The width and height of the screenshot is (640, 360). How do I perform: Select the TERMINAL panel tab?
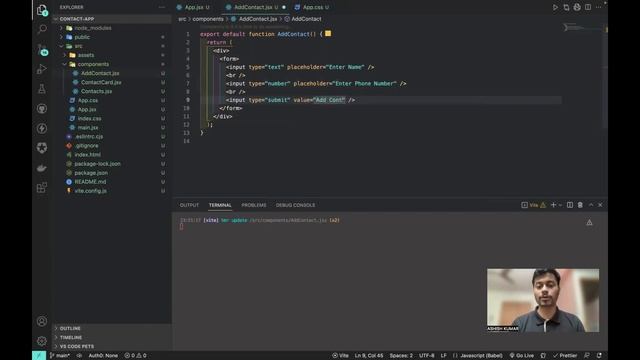tap(220, 205)
